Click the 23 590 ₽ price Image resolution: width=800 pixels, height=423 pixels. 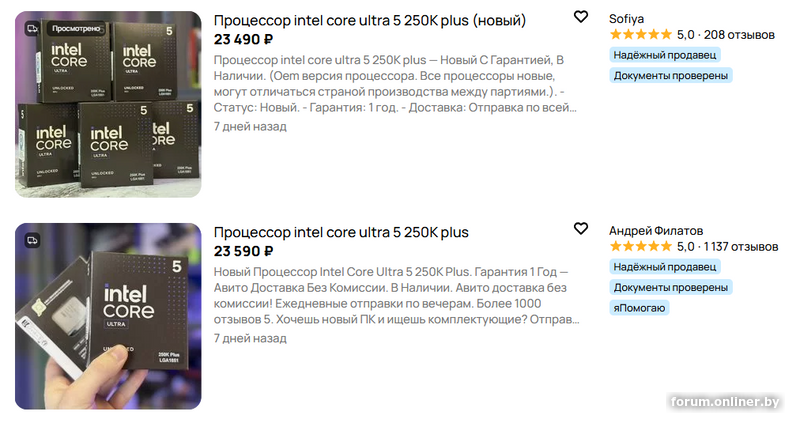[x=243, y=252]
